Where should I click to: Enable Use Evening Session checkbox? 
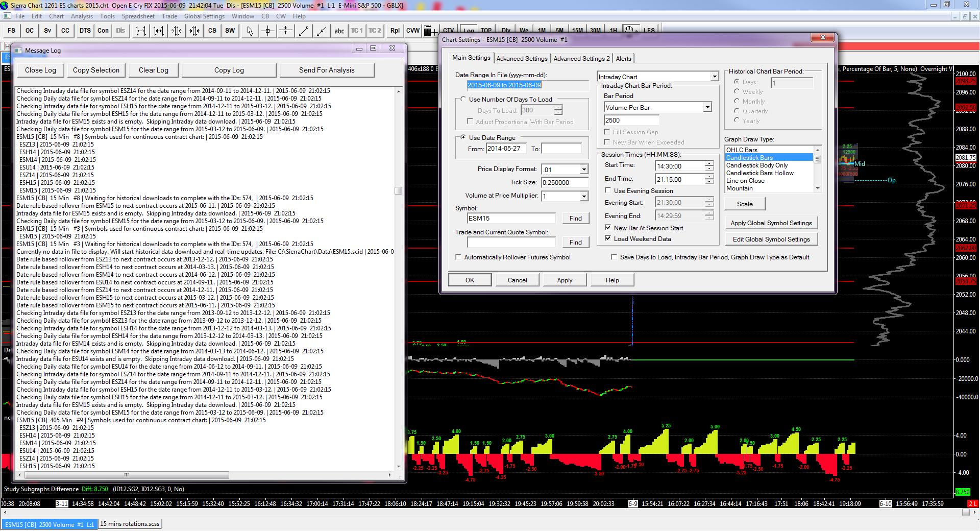[x=608, y=190]
